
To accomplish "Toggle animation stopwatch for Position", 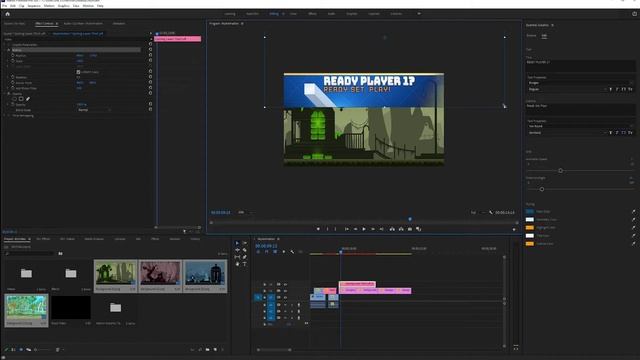I will point(13,55).
